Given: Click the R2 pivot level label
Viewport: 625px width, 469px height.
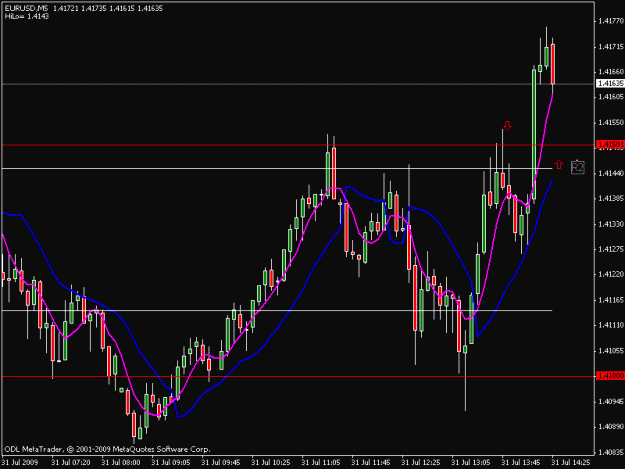Looking at the screenshot, I should [x=578, y=167].
